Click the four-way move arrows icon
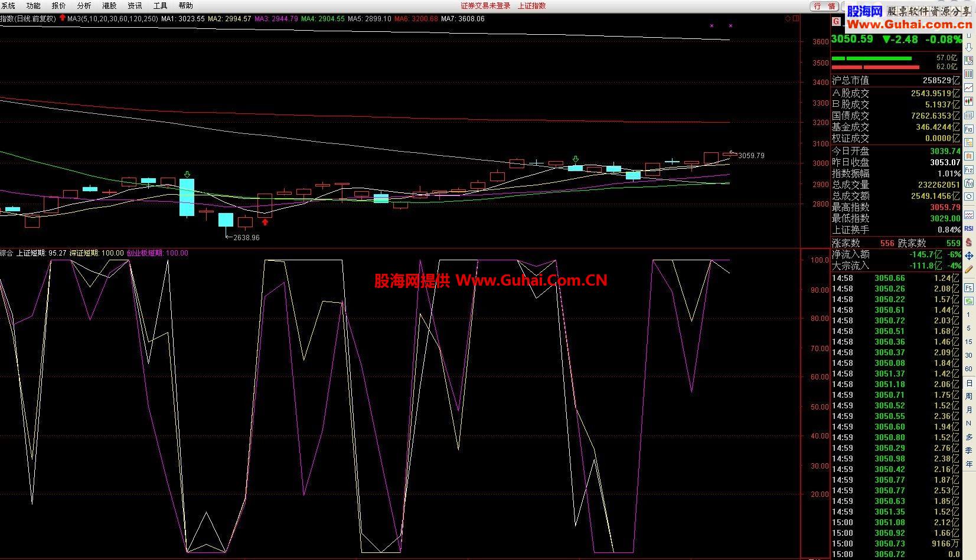The width and height of the screenshot is (976, 560). [969, 256]
